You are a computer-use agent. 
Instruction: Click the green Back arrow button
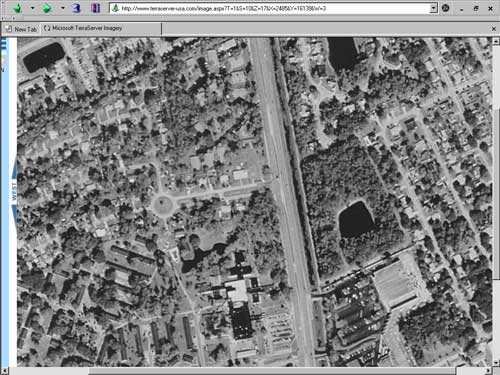click(17, 8)
